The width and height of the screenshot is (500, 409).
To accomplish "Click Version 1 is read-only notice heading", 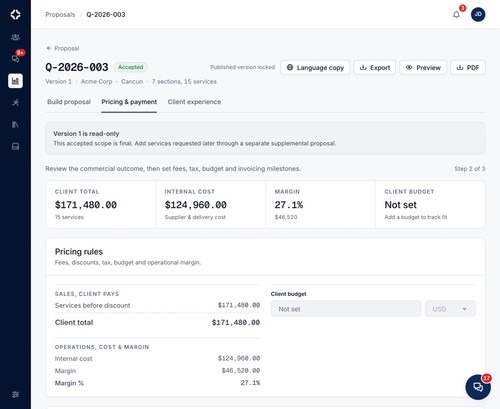I will tap(86, 134).
